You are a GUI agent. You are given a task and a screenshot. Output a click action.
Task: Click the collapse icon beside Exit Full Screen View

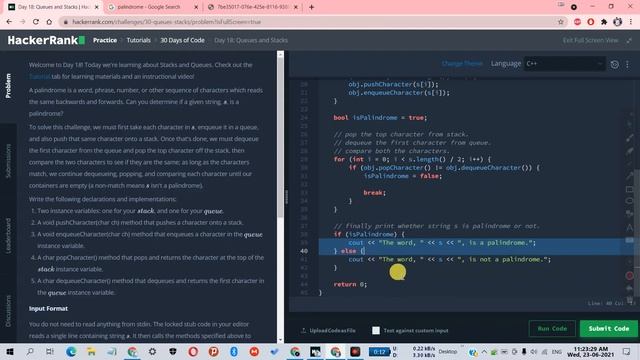pos(629,40)
